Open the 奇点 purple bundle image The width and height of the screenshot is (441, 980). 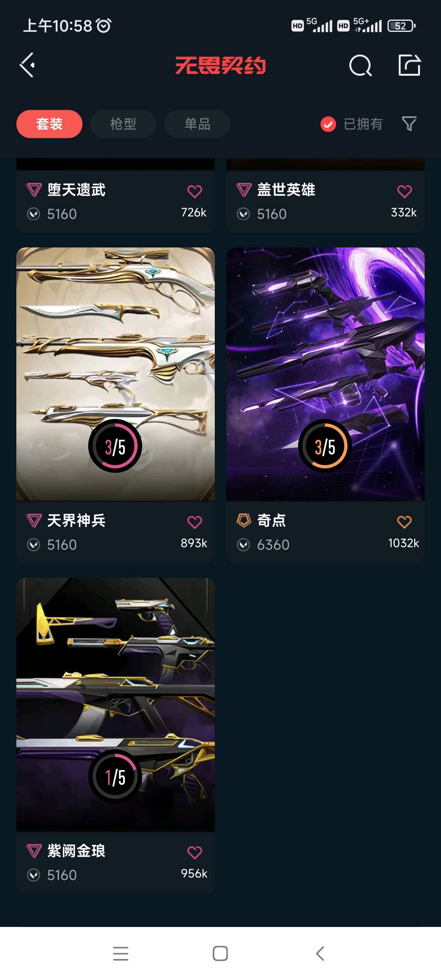click(325, 374)
